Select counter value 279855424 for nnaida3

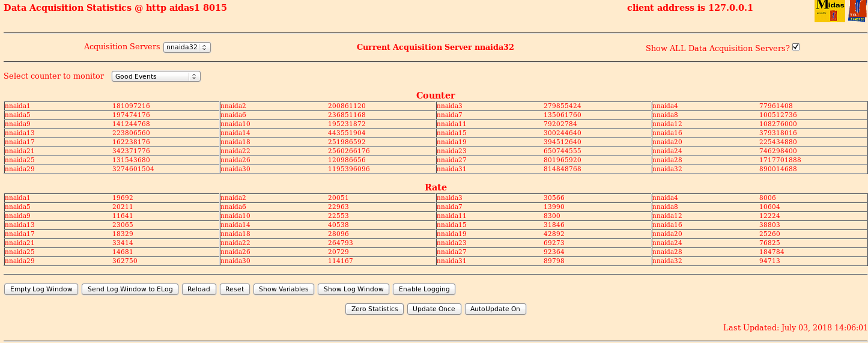(562, 106)
